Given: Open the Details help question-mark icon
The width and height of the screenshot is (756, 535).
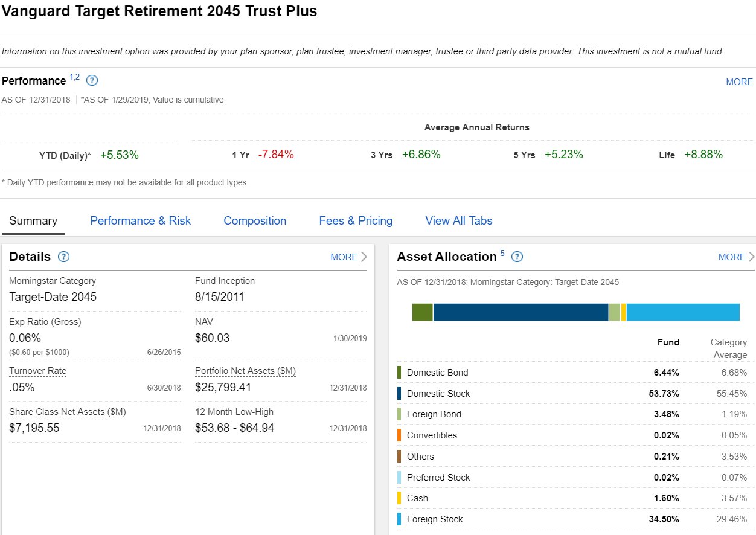Looking at the screenshot, I should click(x=63, y=257).
